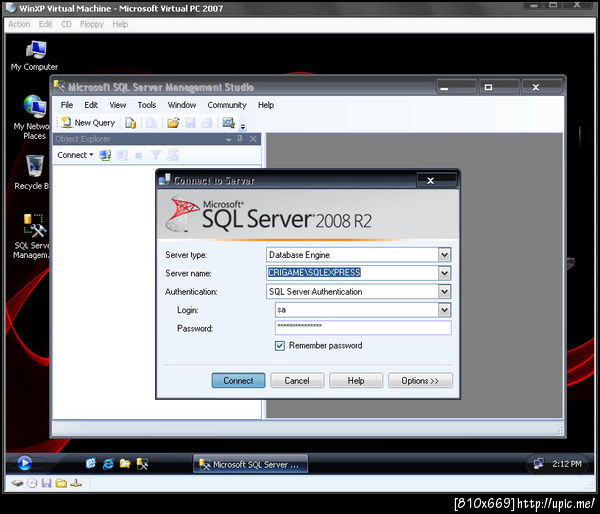Click the Start orb button

(x=24, y=463)
